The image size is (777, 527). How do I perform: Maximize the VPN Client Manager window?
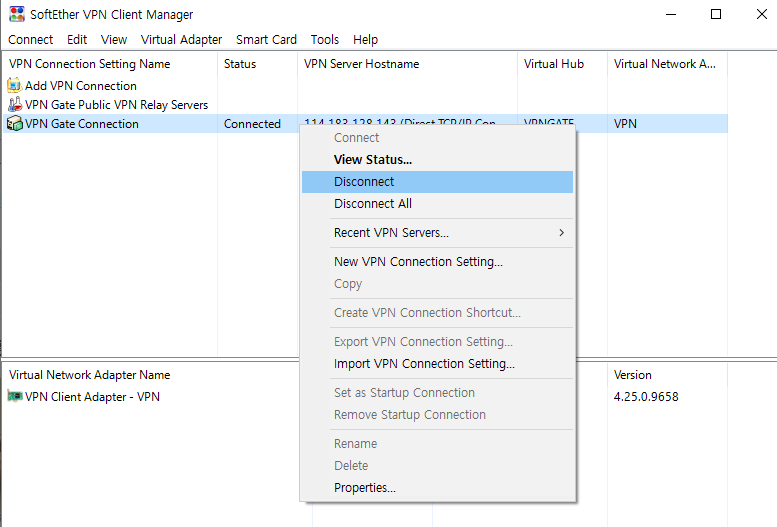click(716, 14)
